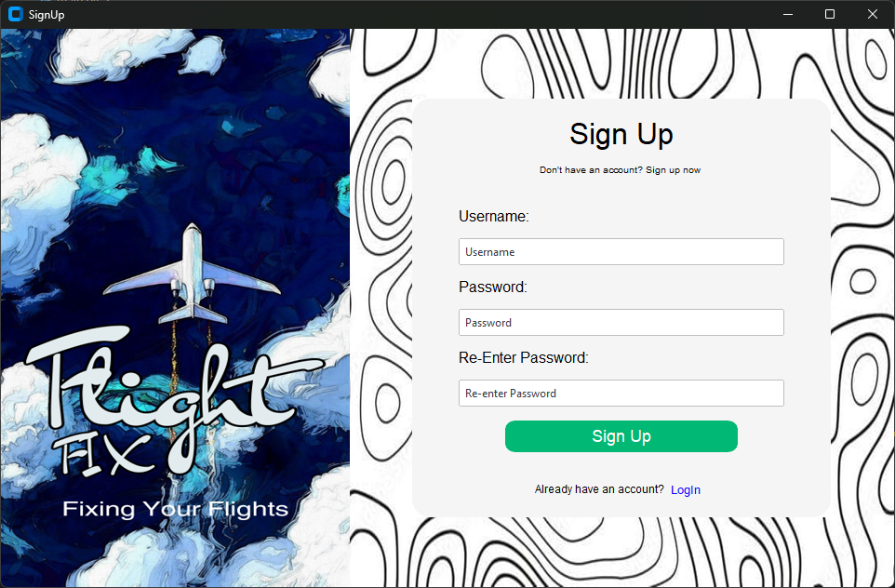Maximize the SignUp window
Screen dimensions: 895x588
pyautogui.click(x=830, y=14)
